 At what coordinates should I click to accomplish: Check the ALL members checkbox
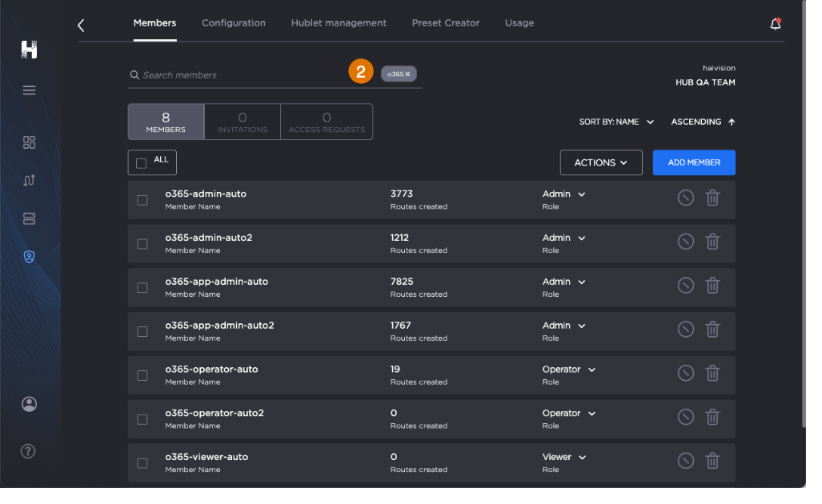[142, 163]
